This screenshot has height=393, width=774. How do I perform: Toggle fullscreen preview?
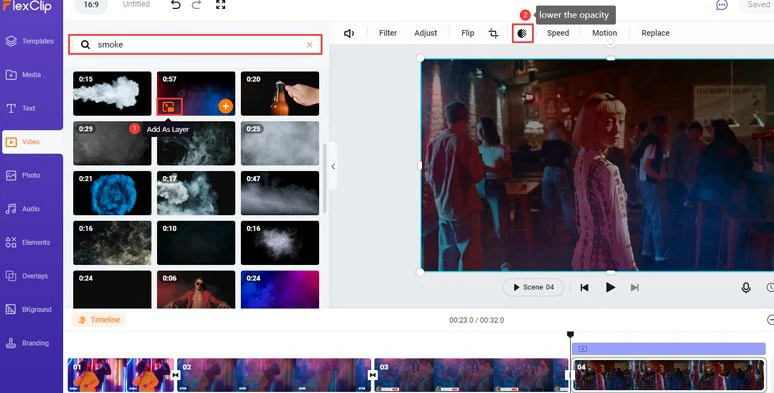(221, 4)
